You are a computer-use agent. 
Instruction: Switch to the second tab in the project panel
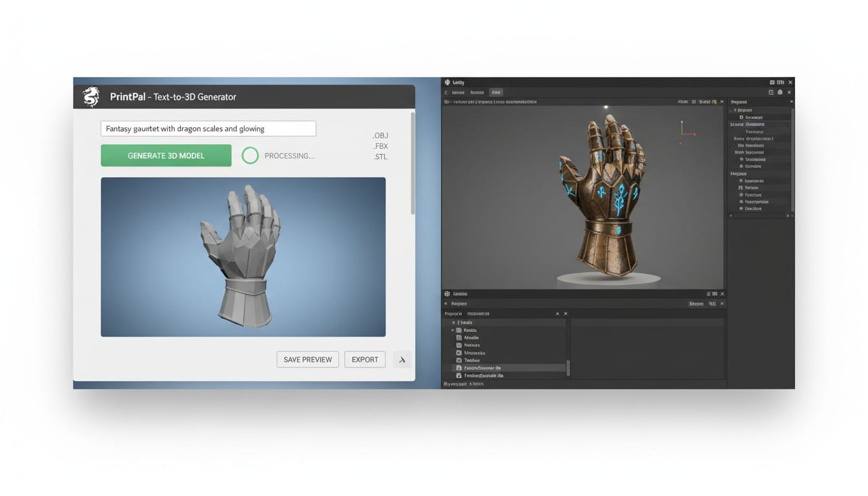click(479, 314)
